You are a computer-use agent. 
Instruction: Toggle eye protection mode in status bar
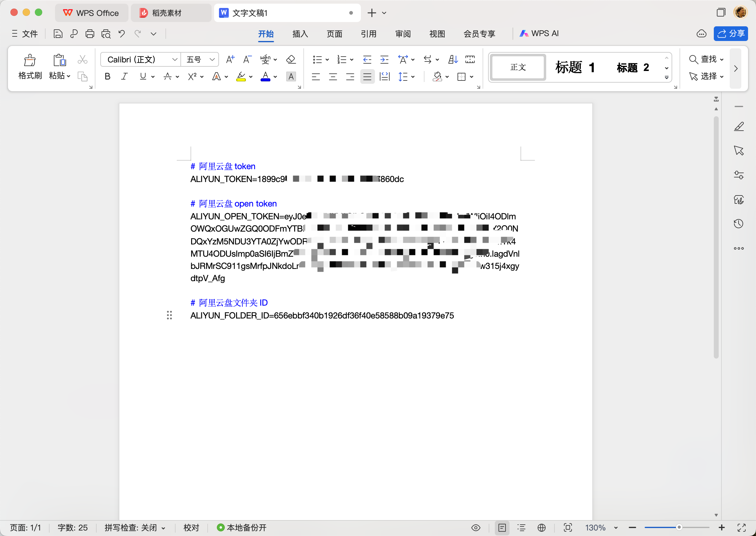[x=476, y=528]
